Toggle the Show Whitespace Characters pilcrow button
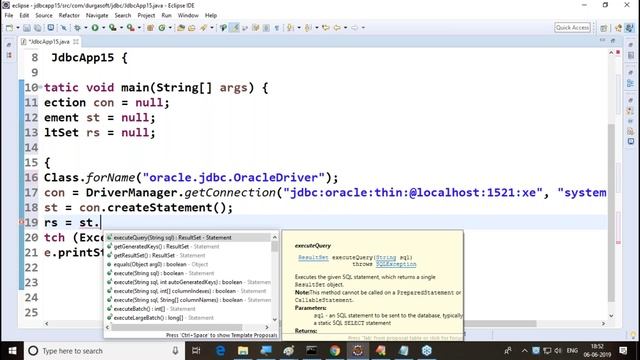 [x=277, y=28]
